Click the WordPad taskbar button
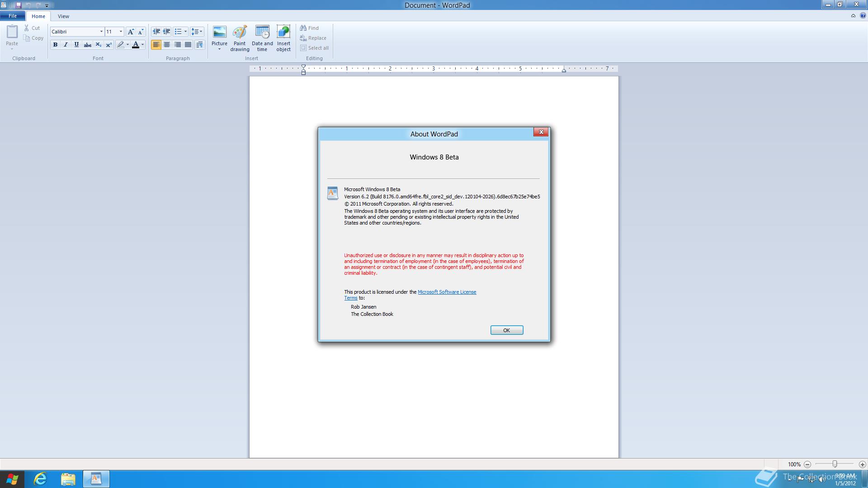Viewport: 868px width, 488px height. tap(96, 479)
